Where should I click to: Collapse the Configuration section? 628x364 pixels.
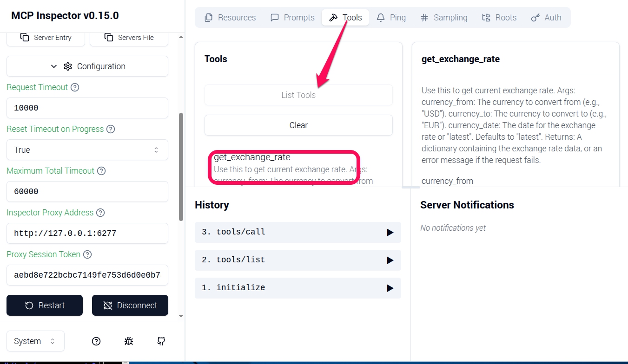click(87, 66)
